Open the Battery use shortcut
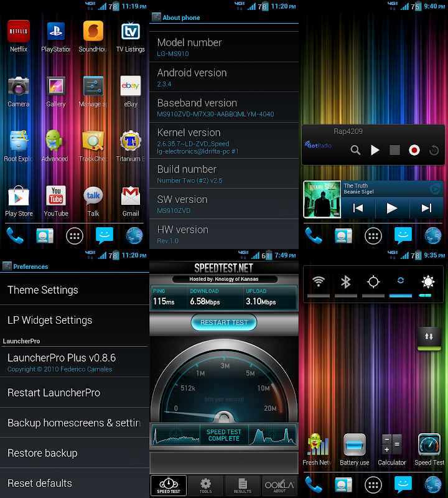Viewport: 448px width, 498px height. pos(354,444)
